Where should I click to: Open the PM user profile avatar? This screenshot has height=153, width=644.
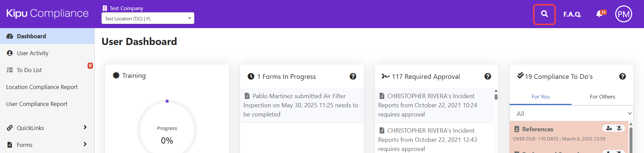coord(623,14)
